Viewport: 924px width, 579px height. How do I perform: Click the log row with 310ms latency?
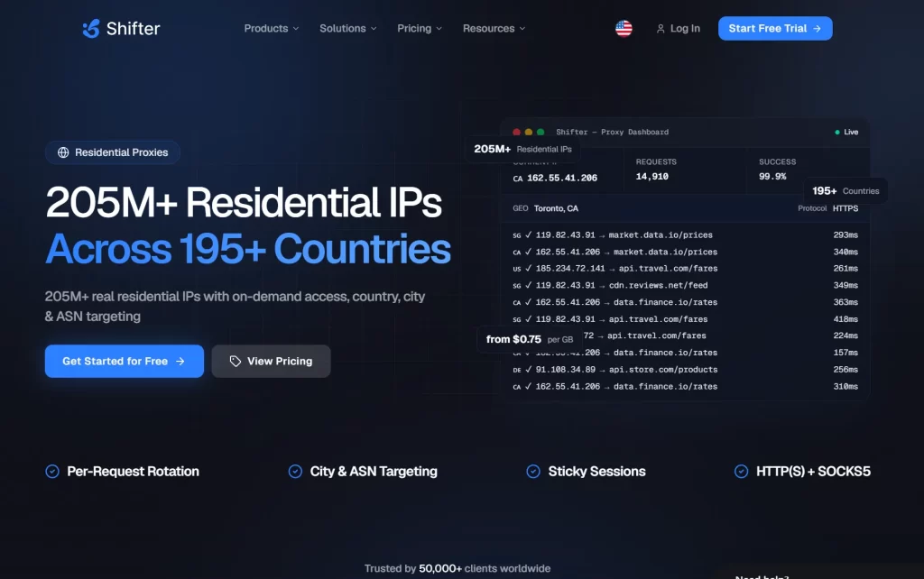pos(686,387)
